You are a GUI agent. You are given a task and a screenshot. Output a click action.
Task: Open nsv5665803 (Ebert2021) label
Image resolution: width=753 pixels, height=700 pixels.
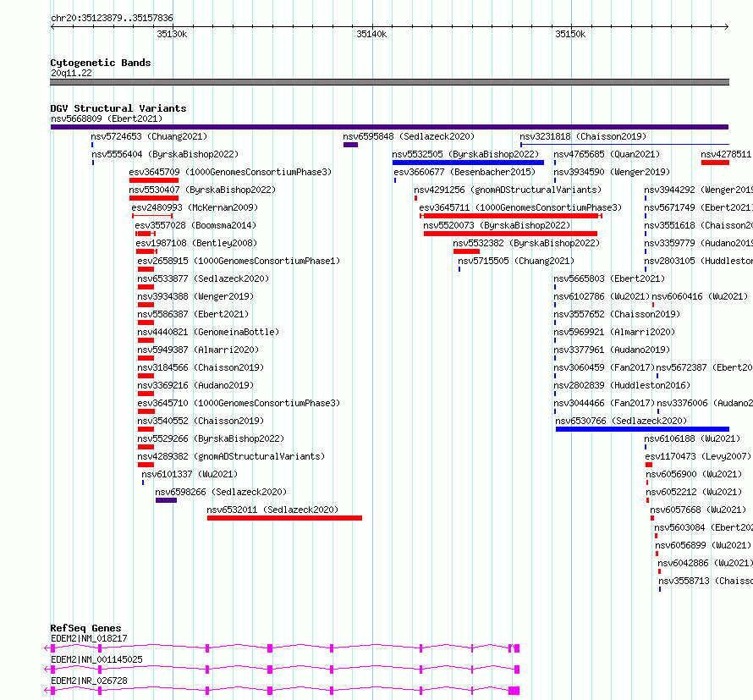[x=609, y=278]
